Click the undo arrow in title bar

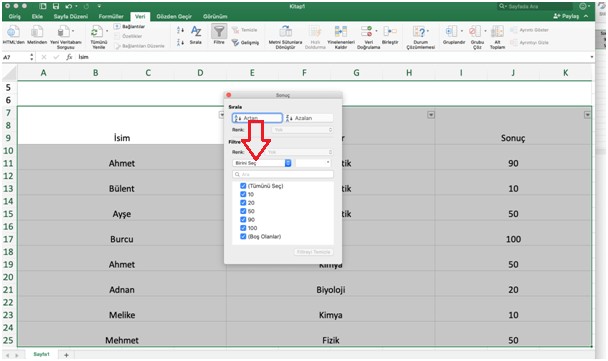point(69,6)
